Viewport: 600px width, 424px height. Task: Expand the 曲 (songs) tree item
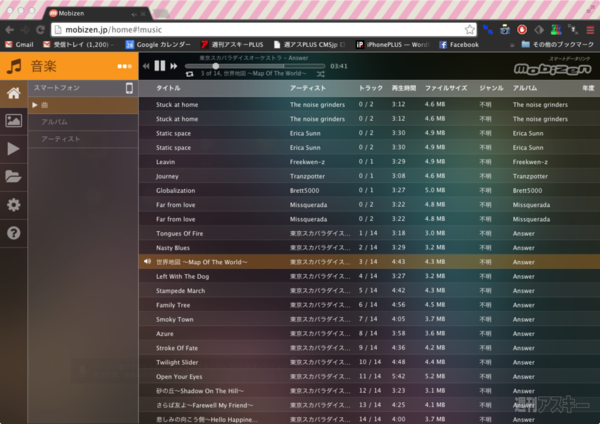34,105
